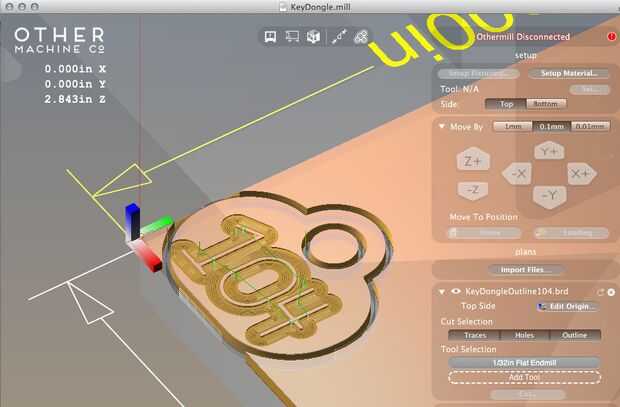Click the tool Set button
This screenshot has width=620, height=407.
[x=590, y=89]
